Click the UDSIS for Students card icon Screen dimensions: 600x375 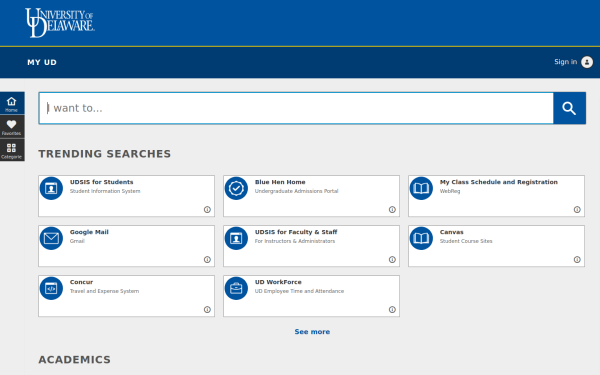(51, 188)
